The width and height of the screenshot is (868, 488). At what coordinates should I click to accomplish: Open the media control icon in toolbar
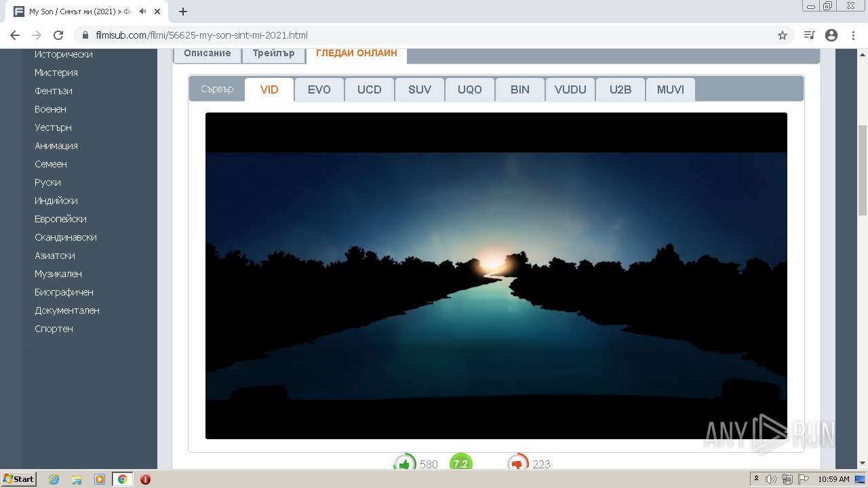tap(809, 35)
